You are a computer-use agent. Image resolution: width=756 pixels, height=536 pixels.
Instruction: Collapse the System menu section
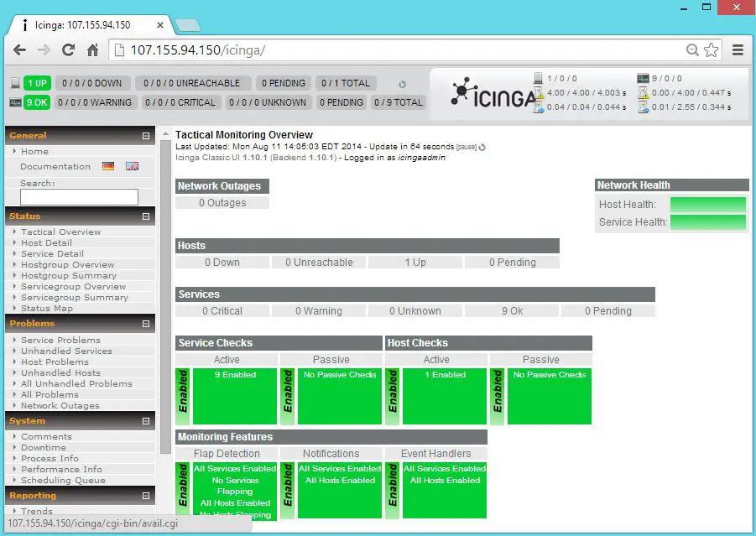(146, 421)
